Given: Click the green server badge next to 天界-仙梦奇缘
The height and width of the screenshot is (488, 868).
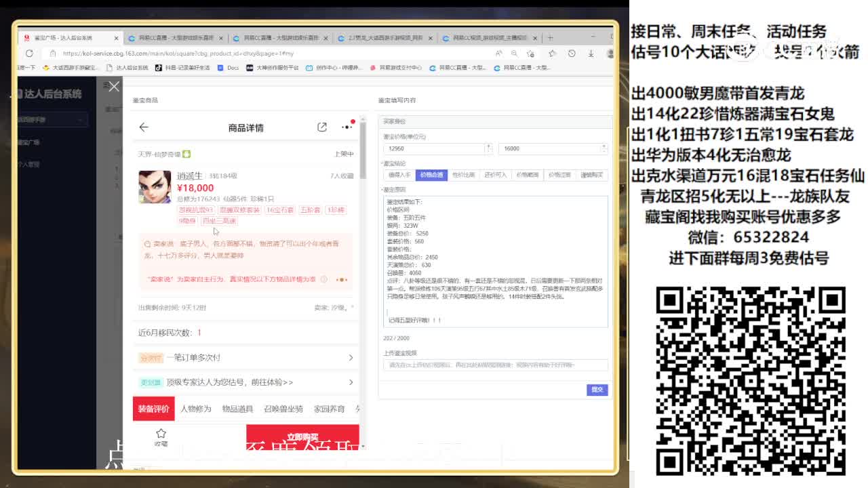Looking at the screenshot, I should [186, 155].
